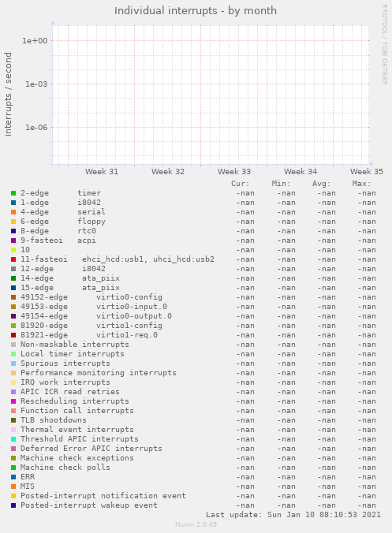The image size is (392, 533).
Task: Click the virtio0-input.0 legend entry
Action: [x=132, y=307]
